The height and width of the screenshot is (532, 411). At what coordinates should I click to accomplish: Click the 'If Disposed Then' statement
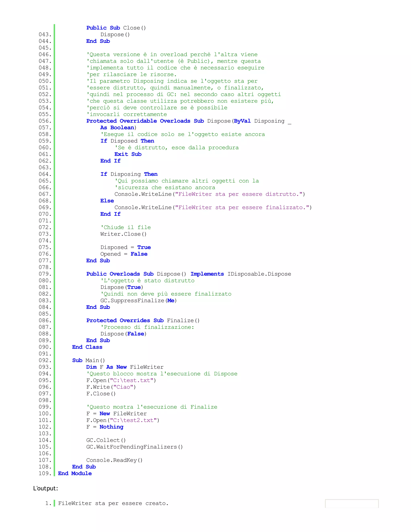(127, 141)
